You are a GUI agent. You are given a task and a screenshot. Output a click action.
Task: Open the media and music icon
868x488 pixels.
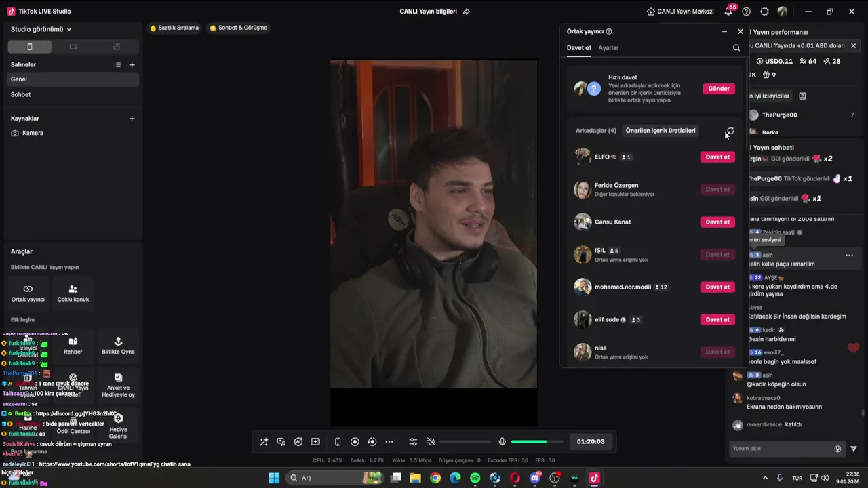coord(281,441)
